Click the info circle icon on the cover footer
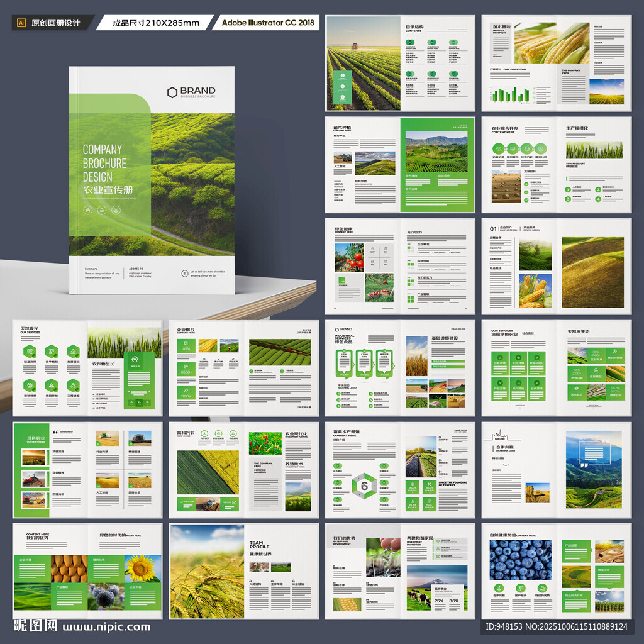644x644 pixels. click(185, 273)
